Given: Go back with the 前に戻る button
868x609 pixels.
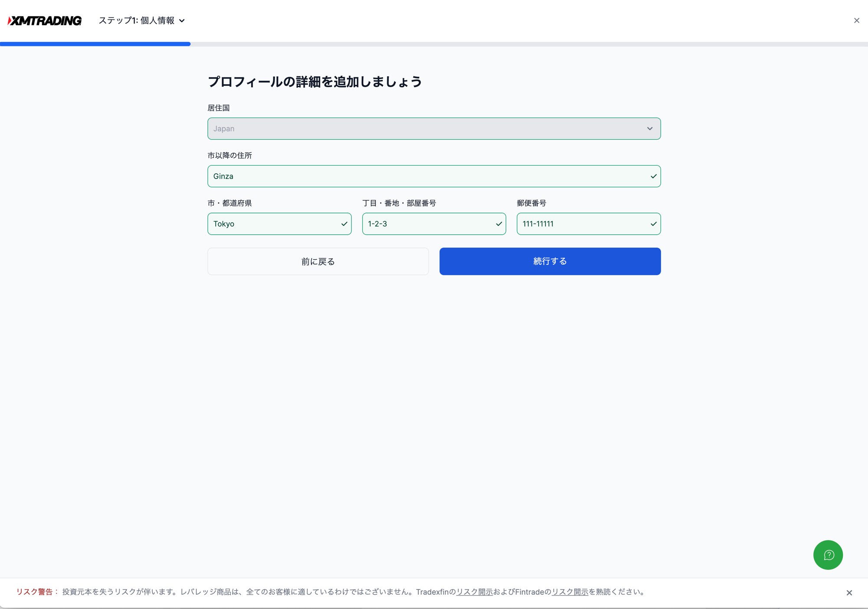Looking at the screenshot, I should (318, 262).
